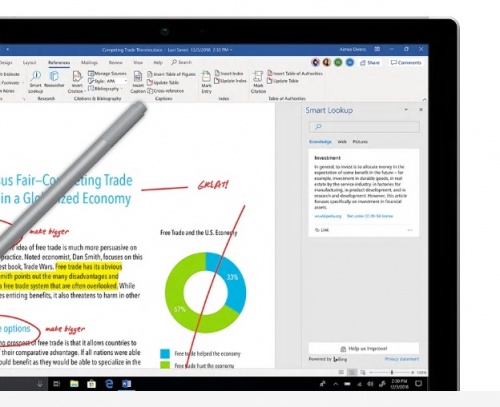Open Task View on the taskbar
Screen dimensions: 500x407
(x=57, y=384)
